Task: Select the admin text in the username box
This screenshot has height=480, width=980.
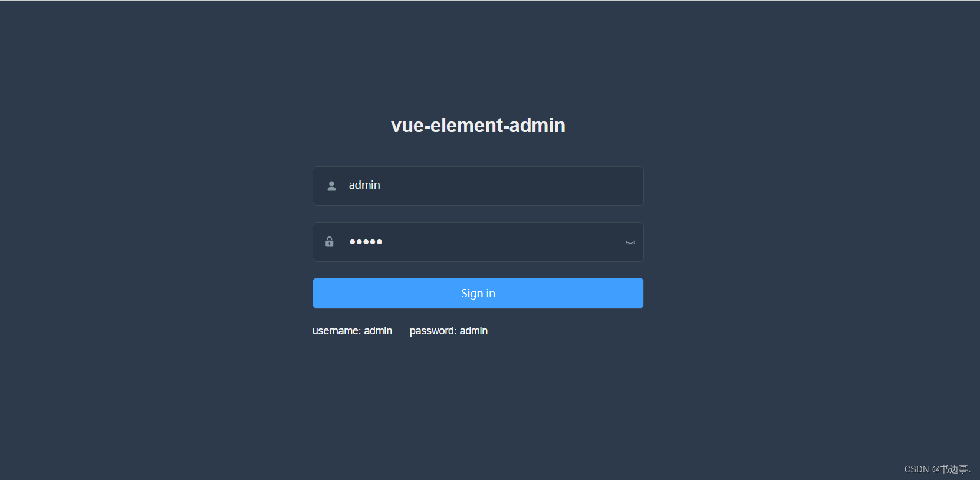Action: (364, 185)
